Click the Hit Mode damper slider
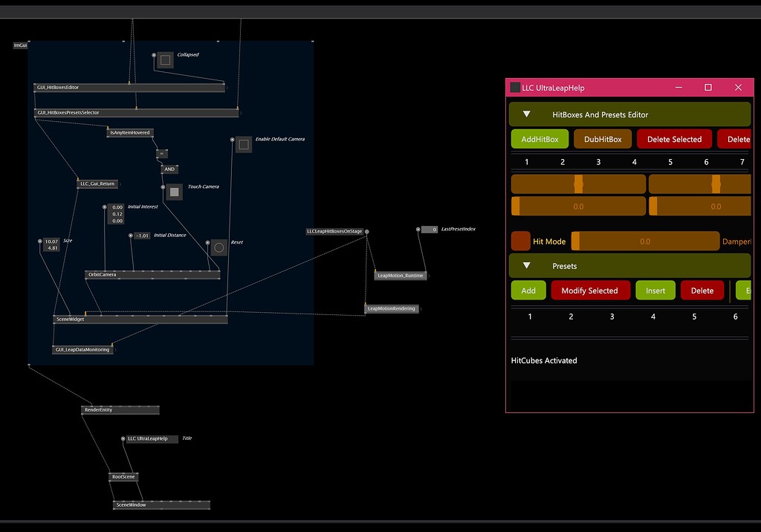761x532 pixels. (645, 241)
